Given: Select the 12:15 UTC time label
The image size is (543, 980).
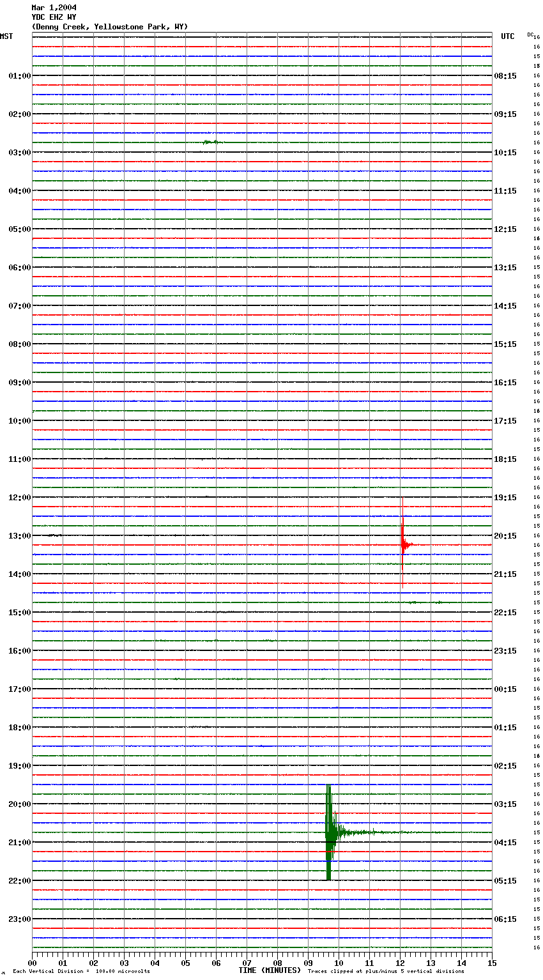Looking at the screenshot, I should (x=505, y=229).
